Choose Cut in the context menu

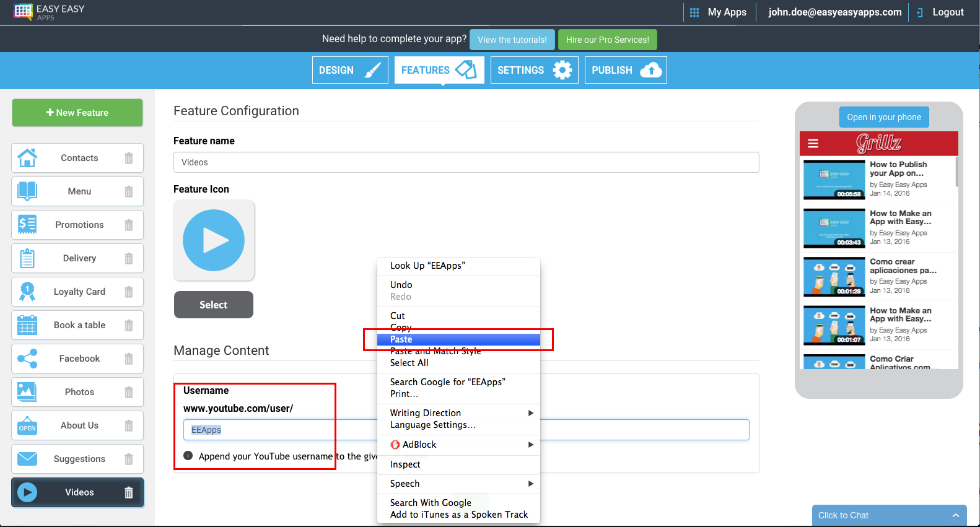[x=458, y=316]
